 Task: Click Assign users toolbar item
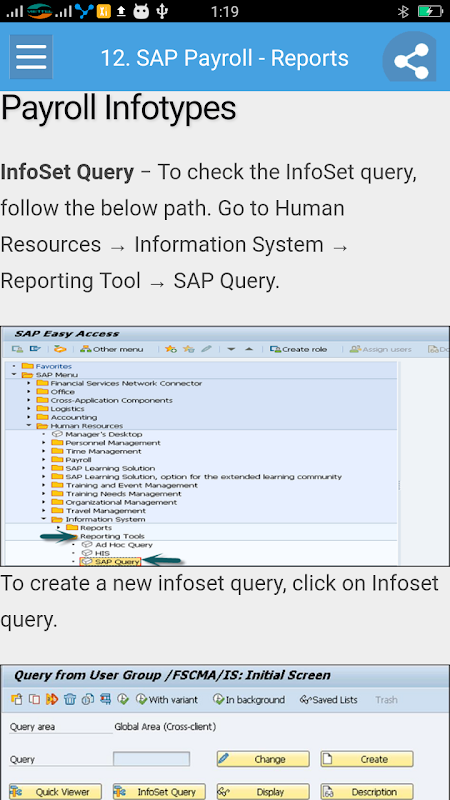381,349
